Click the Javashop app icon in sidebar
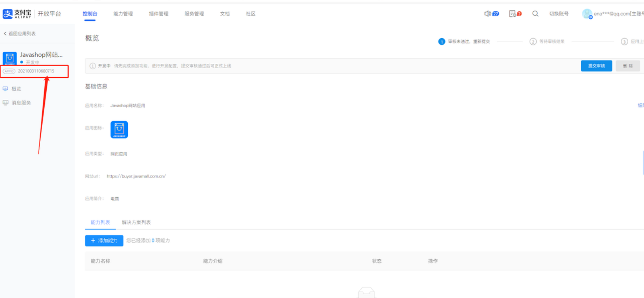 [x=10, y=58]
